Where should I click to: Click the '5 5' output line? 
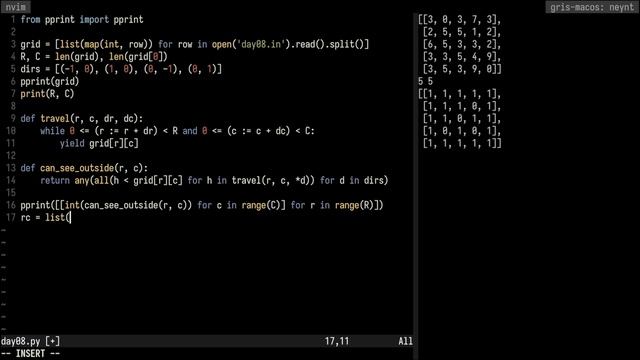[x=425, y=82]
